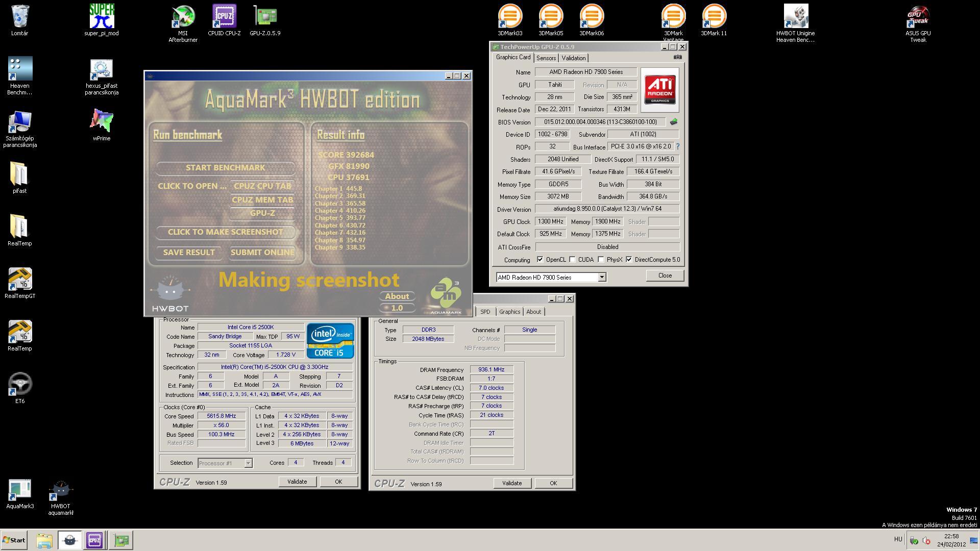Click Close button in GPU-Z

pos(665,275)
